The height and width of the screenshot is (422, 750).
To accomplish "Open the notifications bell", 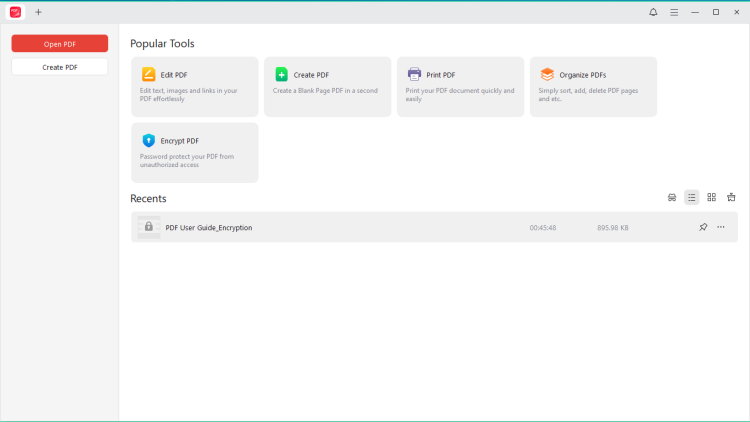I will click(653, 12).
